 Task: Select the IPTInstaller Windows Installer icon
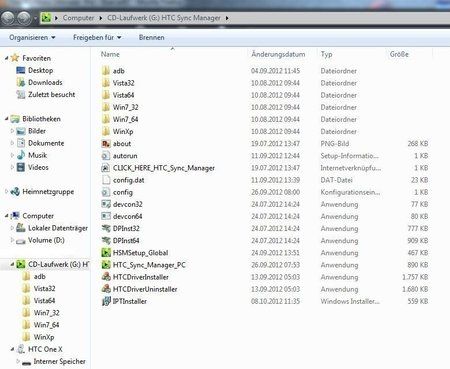[106, 301]
